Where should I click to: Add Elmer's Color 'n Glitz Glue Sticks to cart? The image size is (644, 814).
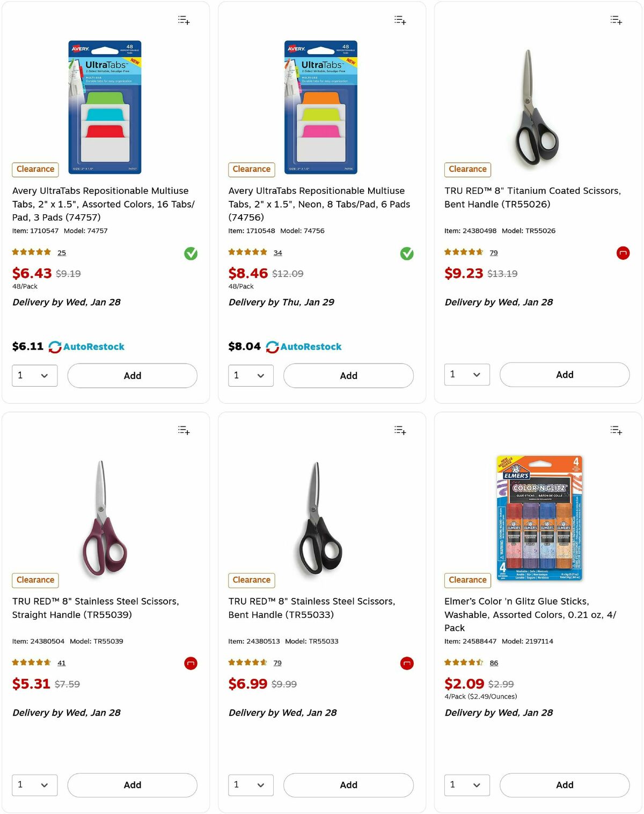click(x=564, y=785)
